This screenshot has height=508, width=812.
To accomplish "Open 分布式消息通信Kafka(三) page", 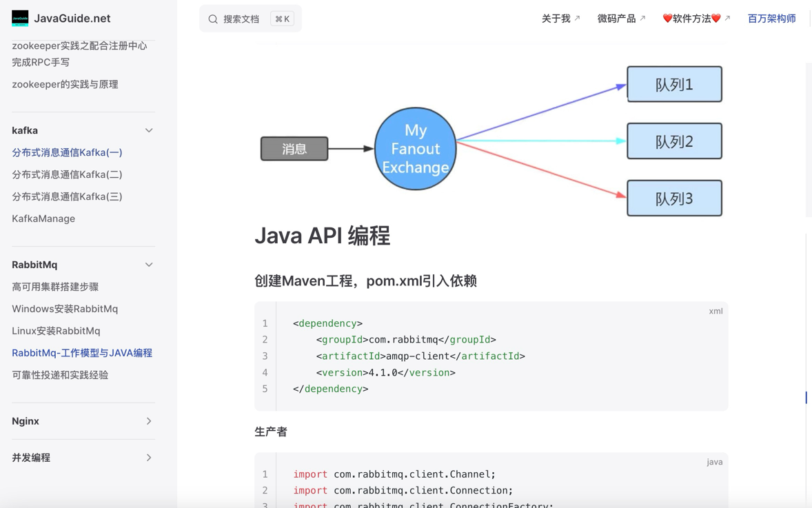I will [x=68, y=196].
